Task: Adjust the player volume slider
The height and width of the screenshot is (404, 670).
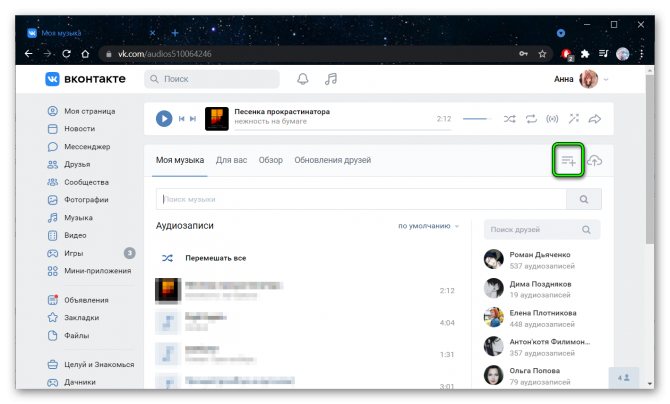Action: click(x=477, y=119)
